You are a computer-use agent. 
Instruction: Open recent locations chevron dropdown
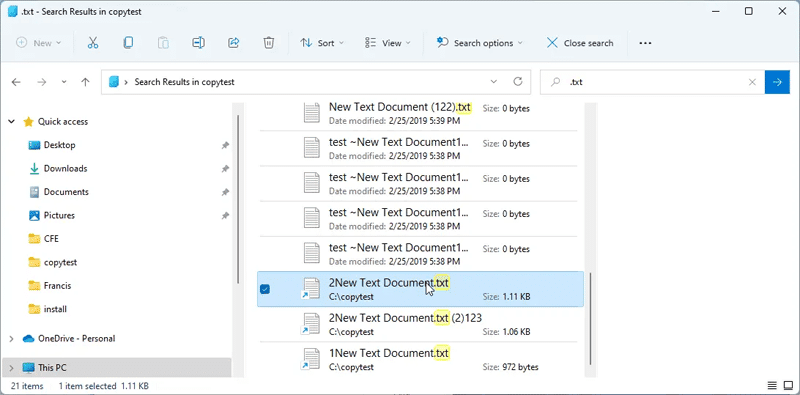click(64, 82)
